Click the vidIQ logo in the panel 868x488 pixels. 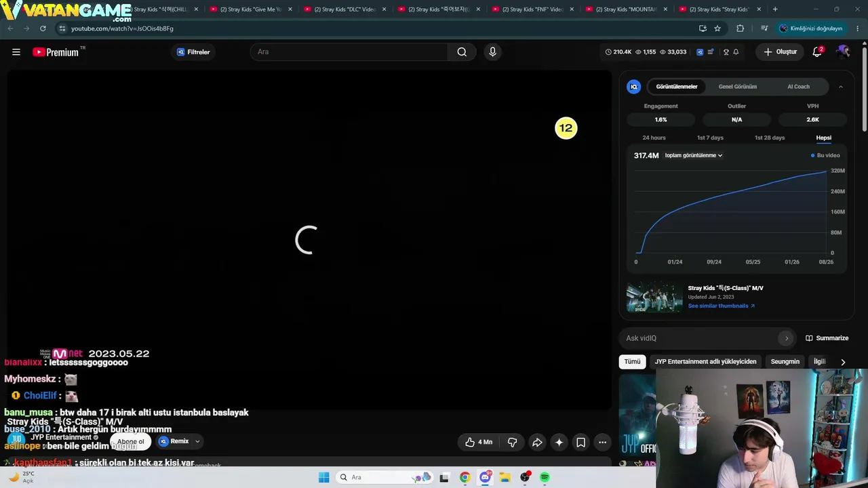(x=634, y=87)
